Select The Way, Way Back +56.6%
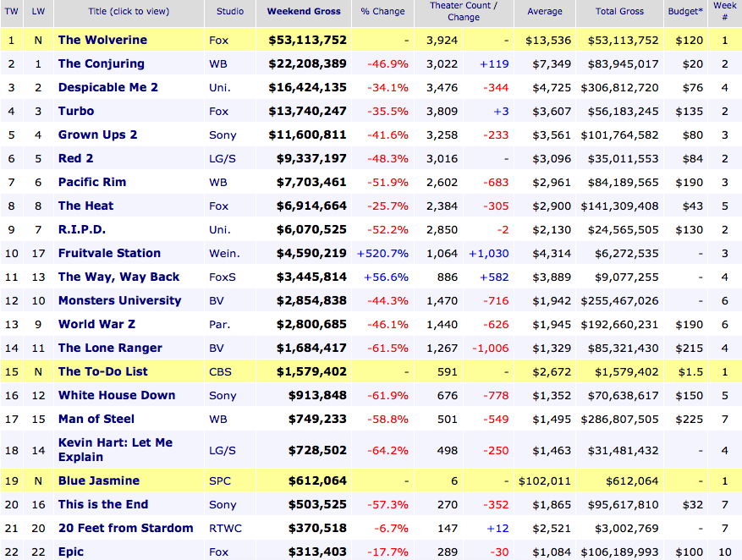Screen dimensions: 742x560 click(386, 277)
